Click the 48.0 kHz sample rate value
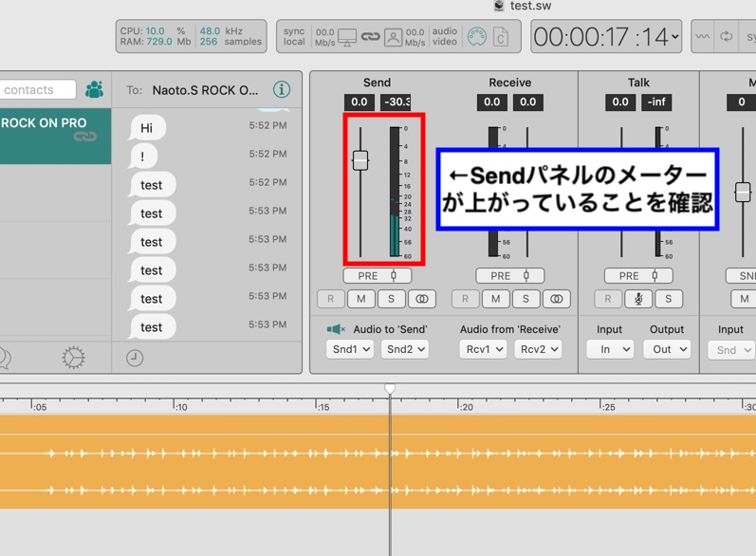Image resolution: width=756 pixels, height=556 pixels. [210, 31]
